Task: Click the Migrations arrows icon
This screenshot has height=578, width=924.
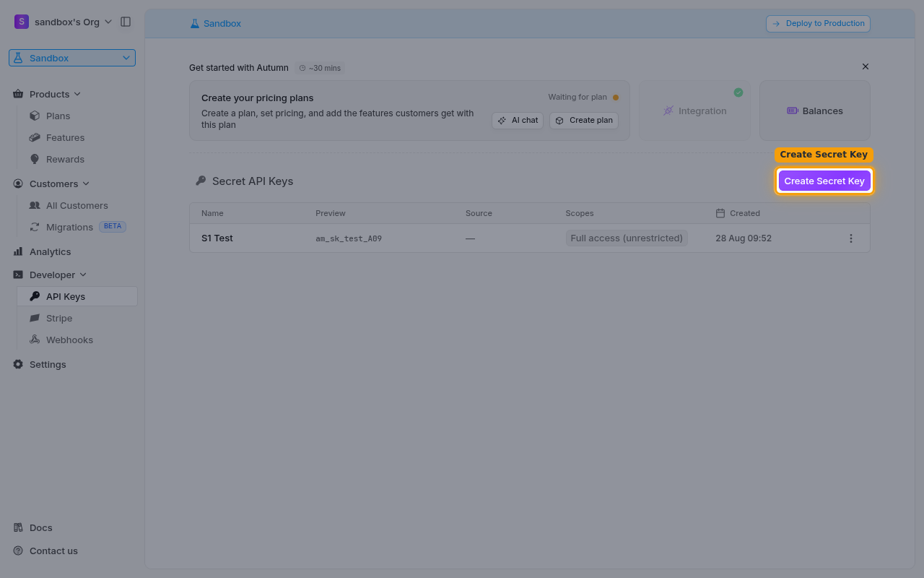Action: pyautogui.click(x=35, y=227)
